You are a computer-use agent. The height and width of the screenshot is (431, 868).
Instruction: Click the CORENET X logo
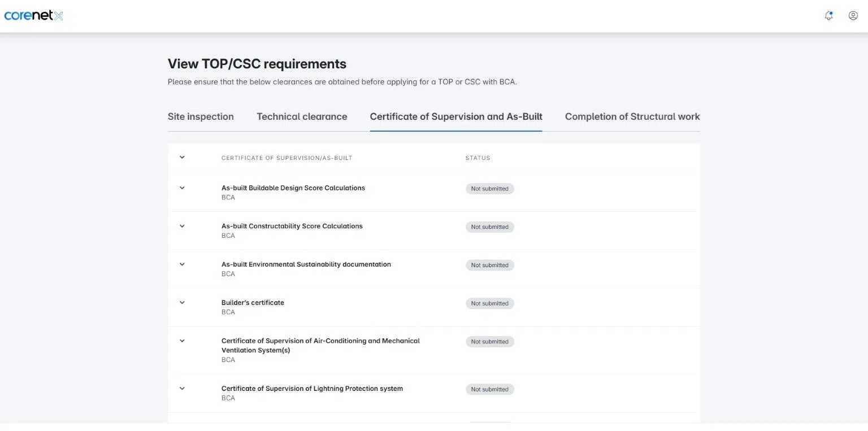pos(33,15)
